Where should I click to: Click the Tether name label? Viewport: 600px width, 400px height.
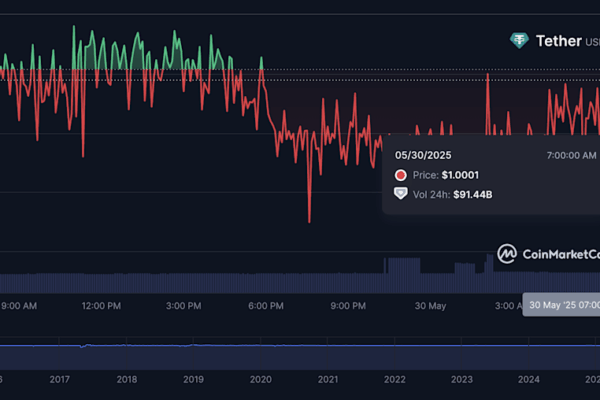tap(559, 41)
